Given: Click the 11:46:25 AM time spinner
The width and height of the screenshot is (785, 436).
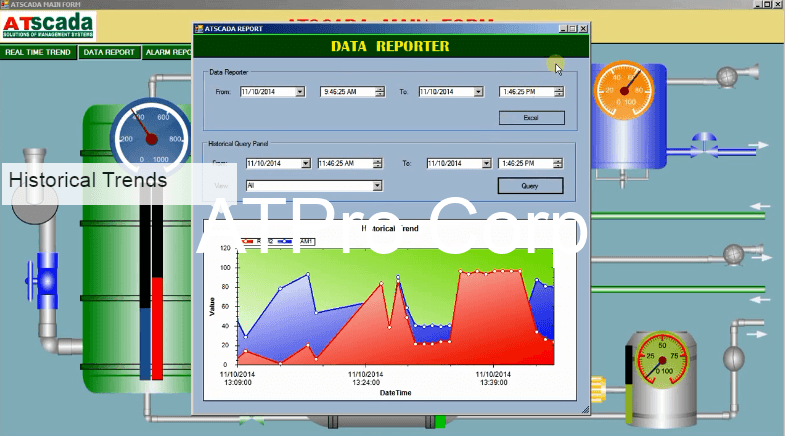Looking at the screenshot, I should [x=377, y=164].
